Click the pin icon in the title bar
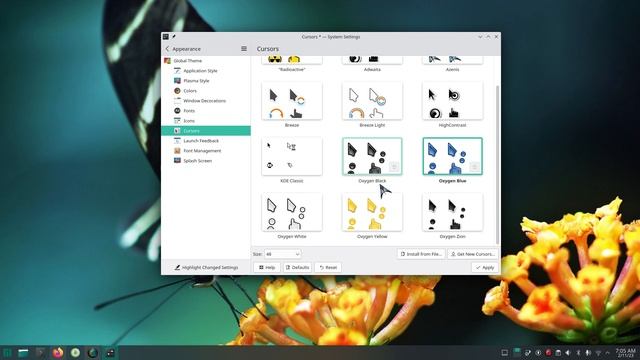Screen dimensions: 640x360 tap(173, 37)
